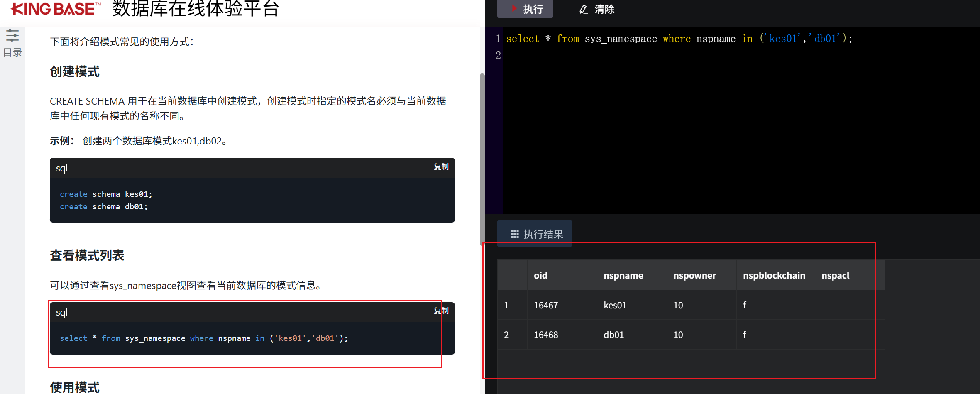Click the sql label on the highlighted code block
Screen dimensions: 980x394
pos(61,312)
